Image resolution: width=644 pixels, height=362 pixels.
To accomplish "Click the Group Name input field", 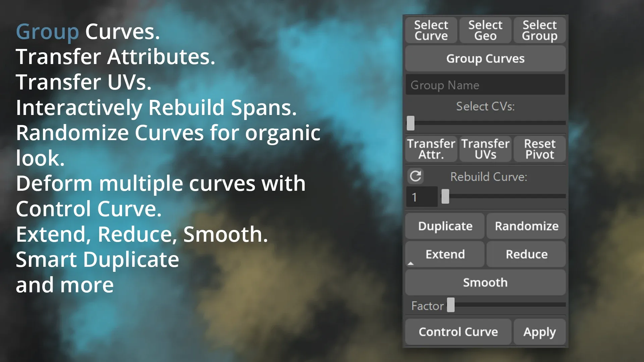I will pos(485,85).
